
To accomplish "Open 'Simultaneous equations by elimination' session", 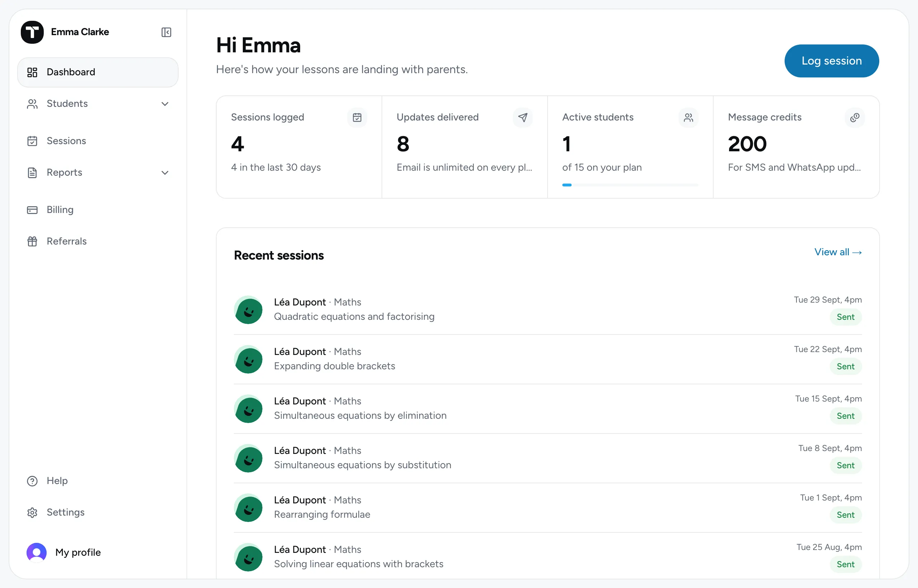I will [x=548, y=409].
